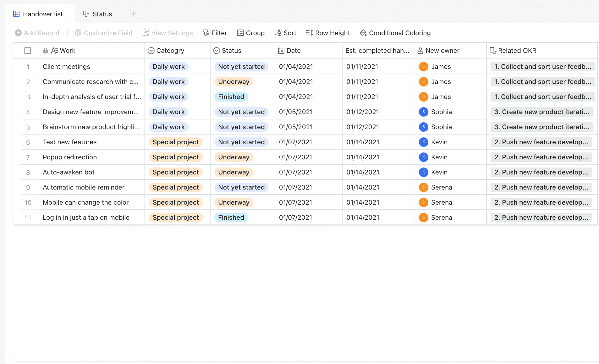Viewport: 599px width, 364px height.
Task: Open the New owner column header
Action: pos(450,51)
